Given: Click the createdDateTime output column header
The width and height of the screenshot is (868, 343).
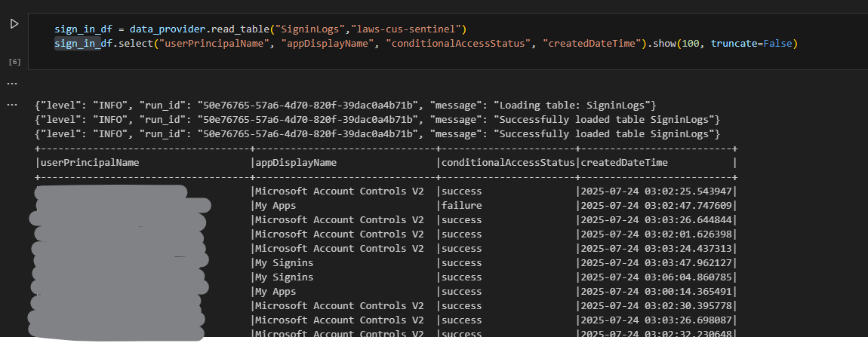Looking at the screenshot, I should click(x=624, y=162).
